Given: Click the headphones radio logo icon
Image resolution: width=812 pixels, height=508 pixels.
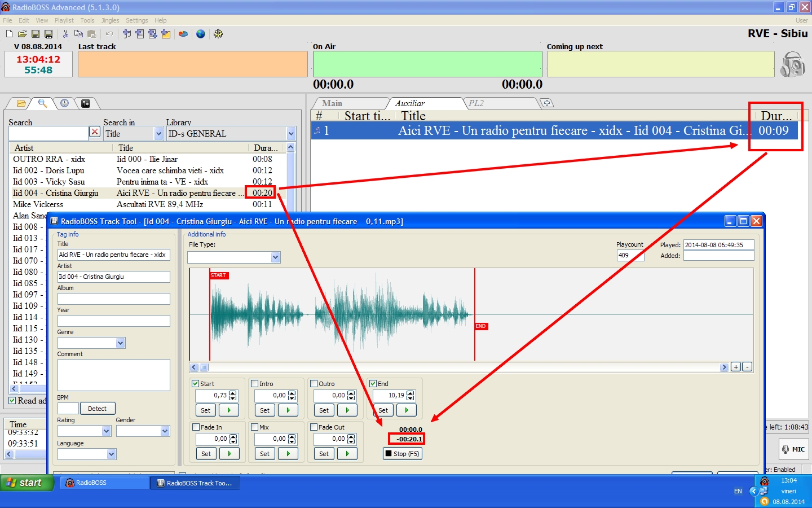Looking at the screenshot, I should pos(793,64).
